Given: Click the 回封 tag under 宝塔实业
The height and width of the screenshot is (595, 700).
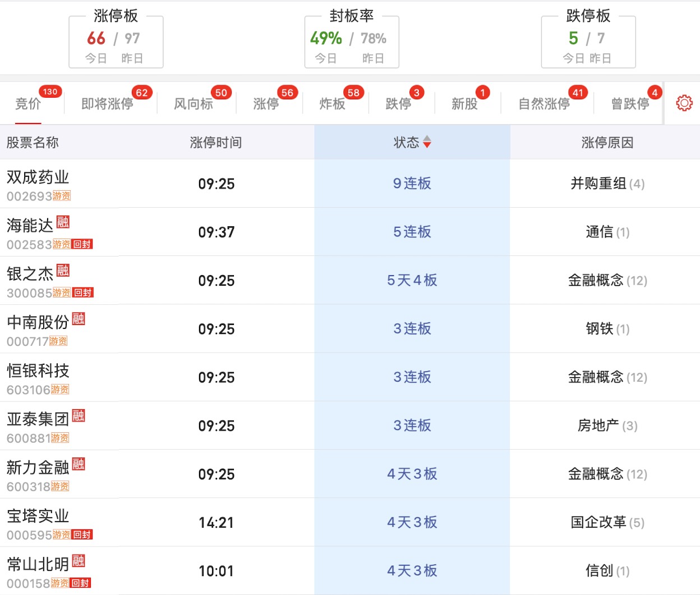Looking at the screenshot, I should pos(82,535).
